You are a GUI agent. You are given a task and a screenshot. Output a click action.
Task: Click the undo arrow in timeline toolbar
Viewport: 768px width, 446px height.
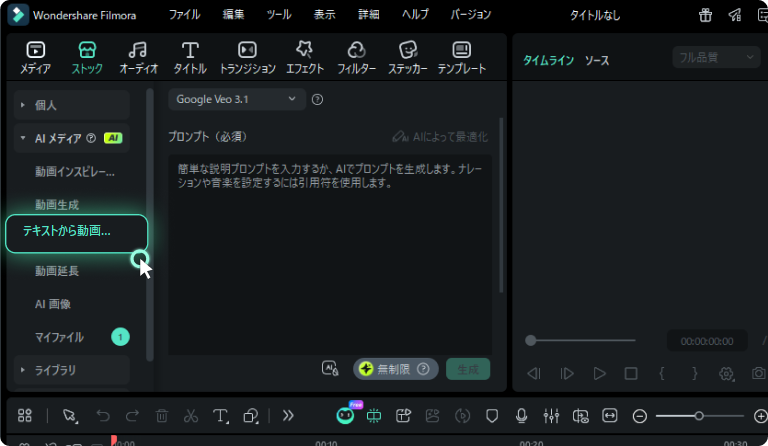pyautogui.click(x=103, y=416)
